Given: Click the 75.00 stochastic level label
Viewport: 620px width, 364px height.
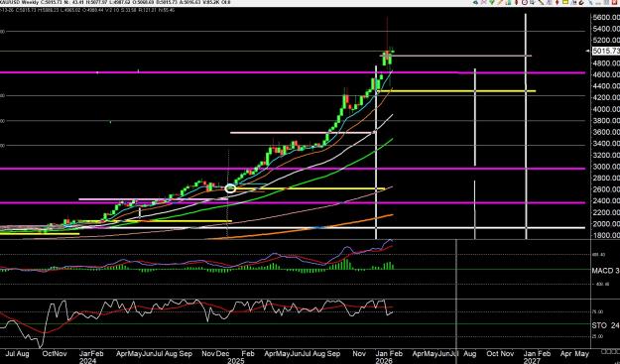Looking at the screenshot, I should coord(597,311).
